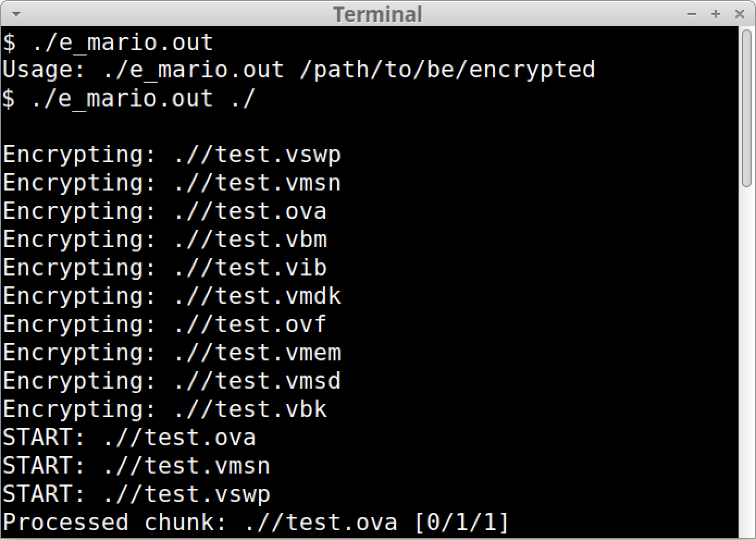Select the 'Encrypting: .//test.vbm' line
The height and width of the screenshot is (540, 756).
tap(163, 240)
